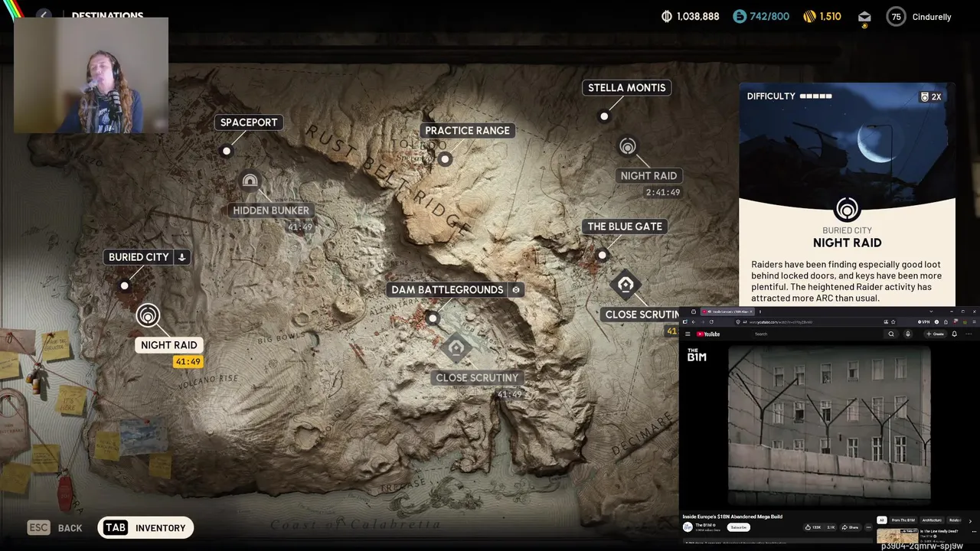Select Architecture filter chip

pos(932,520)
